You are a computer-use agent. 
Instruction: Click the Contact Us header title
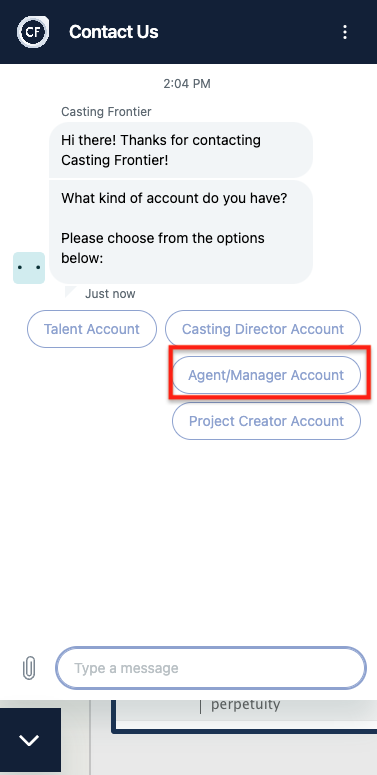tap(114, 32)
